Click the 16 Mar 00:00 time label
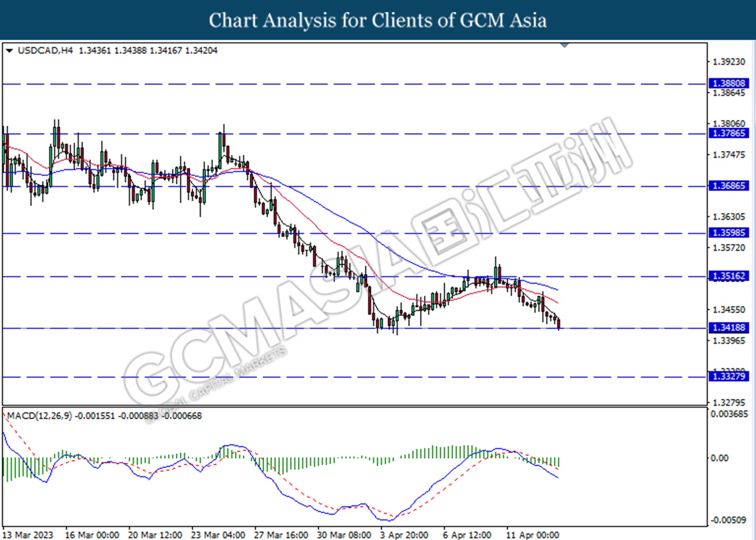Viewport: 756px width, 540px height. [x=92, y=535]
